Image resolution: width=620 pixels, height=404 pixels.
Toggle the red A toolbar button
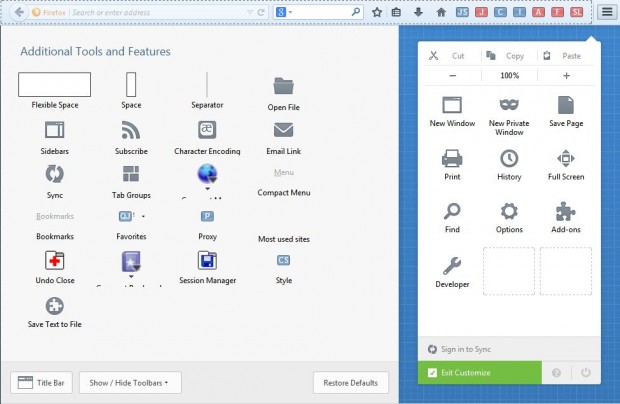[538, 12]
